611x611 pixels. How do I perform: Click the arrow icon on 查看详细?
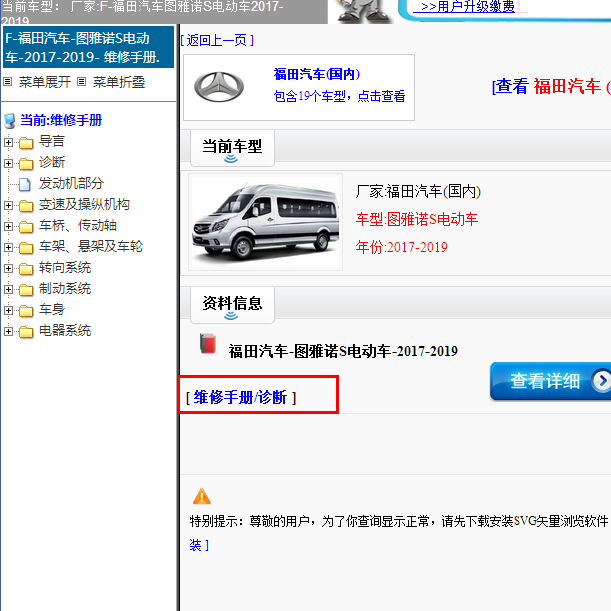[x=601, y=381]
